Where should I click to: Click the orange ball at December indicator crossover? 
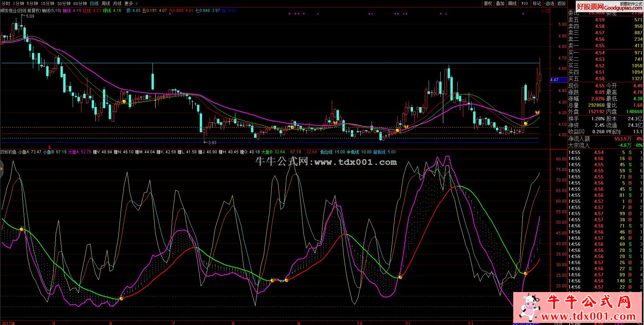click(526, 273)
